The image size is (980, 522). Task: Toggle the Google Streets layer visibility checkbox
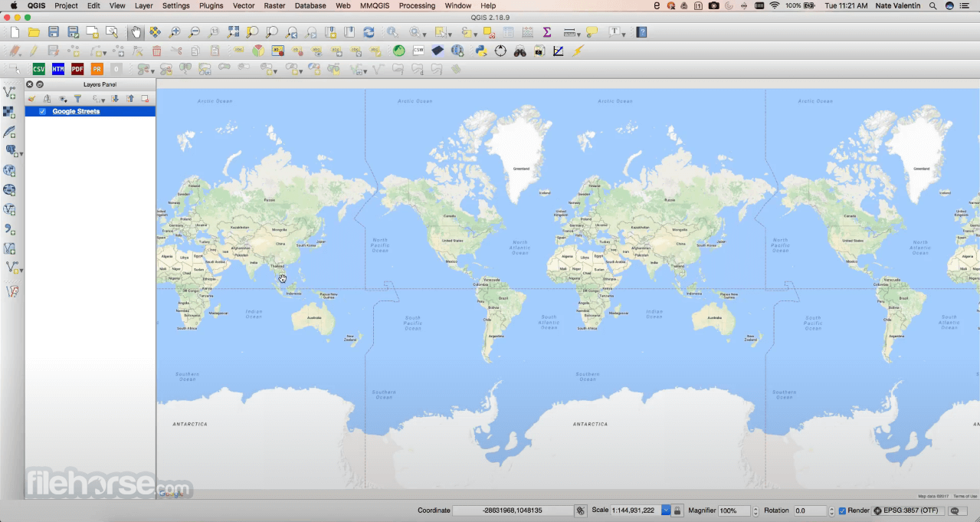coord(42,111)
